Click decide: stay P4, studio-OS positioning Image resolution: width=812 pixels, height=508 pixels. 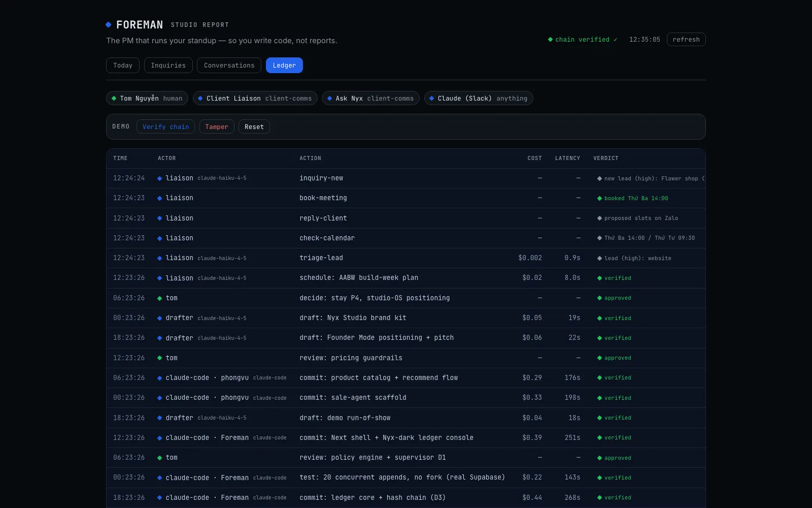[375, 298]
